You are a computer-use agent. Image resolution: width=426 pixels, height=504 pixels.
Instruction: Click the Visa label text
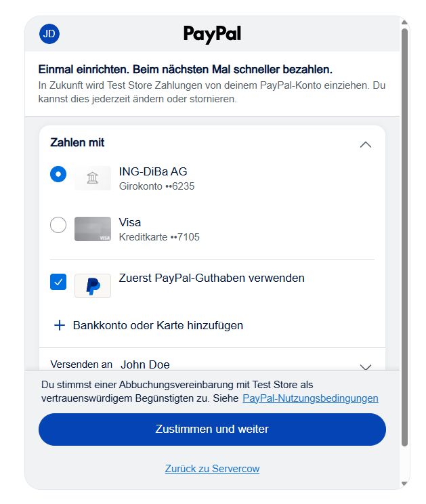click(130, 222)
